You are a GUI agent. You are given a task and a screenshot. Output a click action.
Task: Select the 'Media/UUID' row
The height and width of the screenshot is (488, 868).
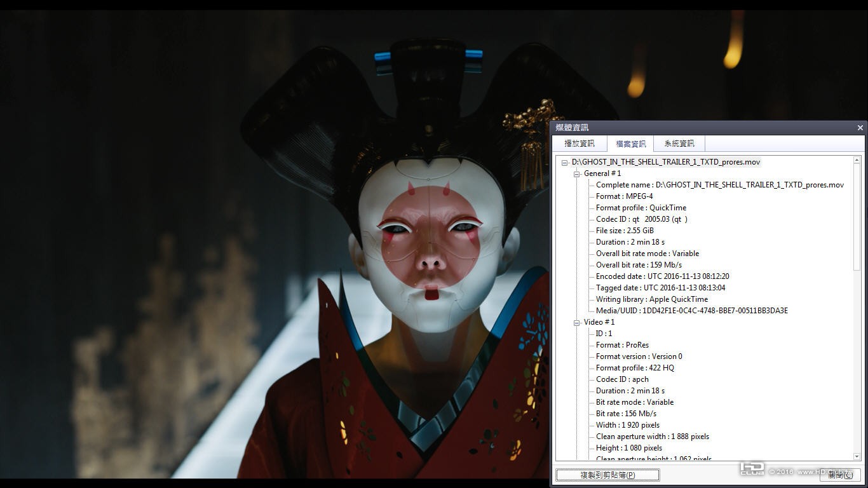click(692, 311)
